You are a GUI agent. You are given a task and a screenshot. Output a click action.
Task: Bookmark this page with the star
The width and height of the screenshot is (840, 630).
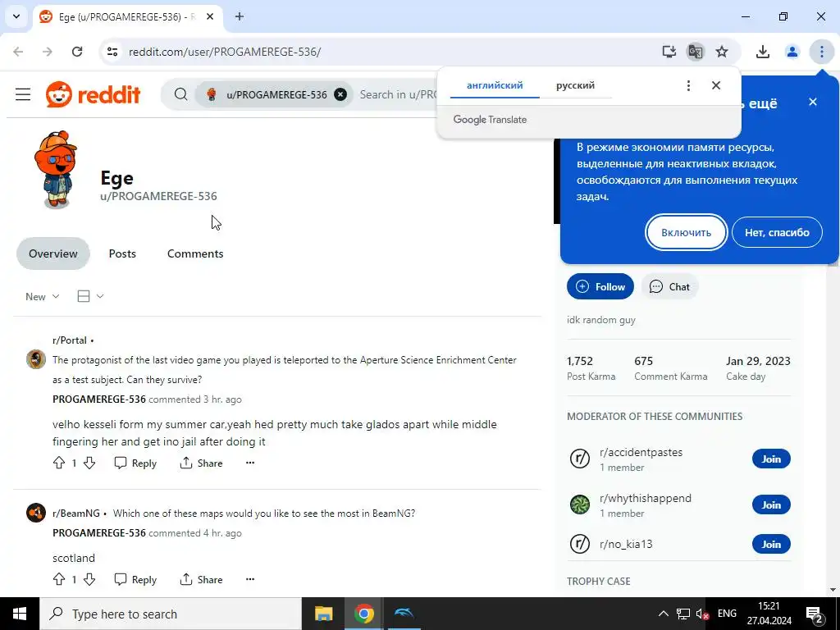722,52
